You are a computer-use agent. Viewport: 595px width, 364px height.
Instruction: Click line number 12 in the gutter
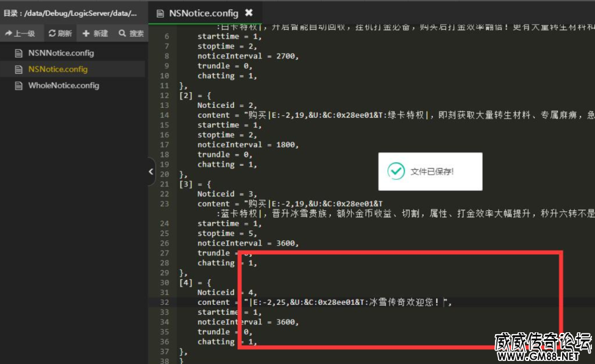[165, 96]
